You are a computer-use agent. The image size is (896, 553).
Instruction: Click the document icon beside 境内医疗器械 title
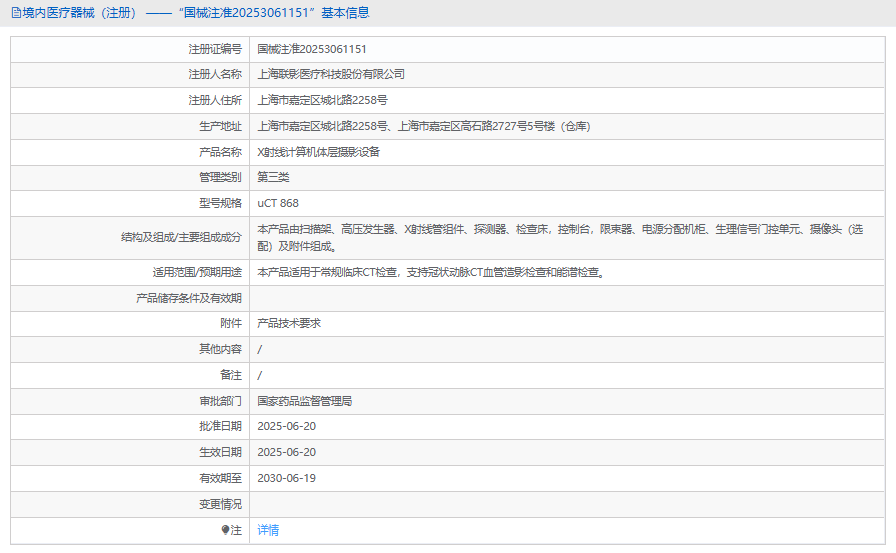click(x=16, y=13)
